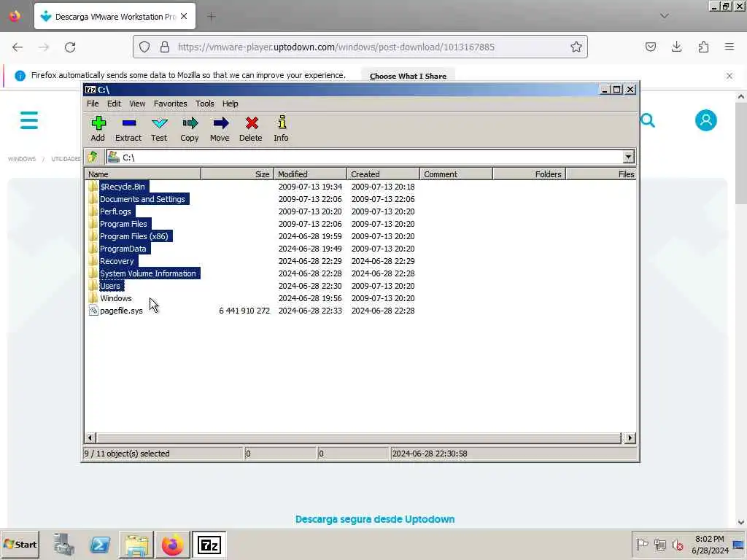Click the Firefox URL address field
Viewport: 747px width, 560px height.
360,47
